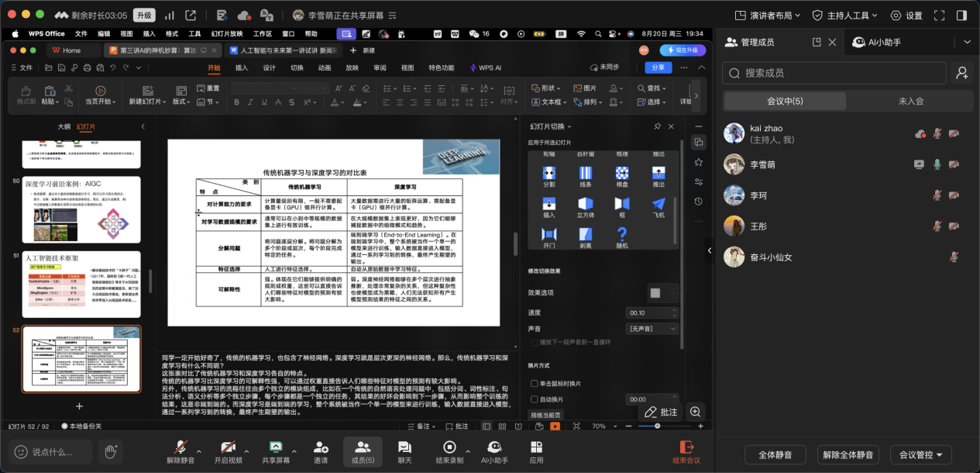Expand the 会议管控 dropdown
The height and width of the screenshot is (473, 980).
click(x=920, y=455)
